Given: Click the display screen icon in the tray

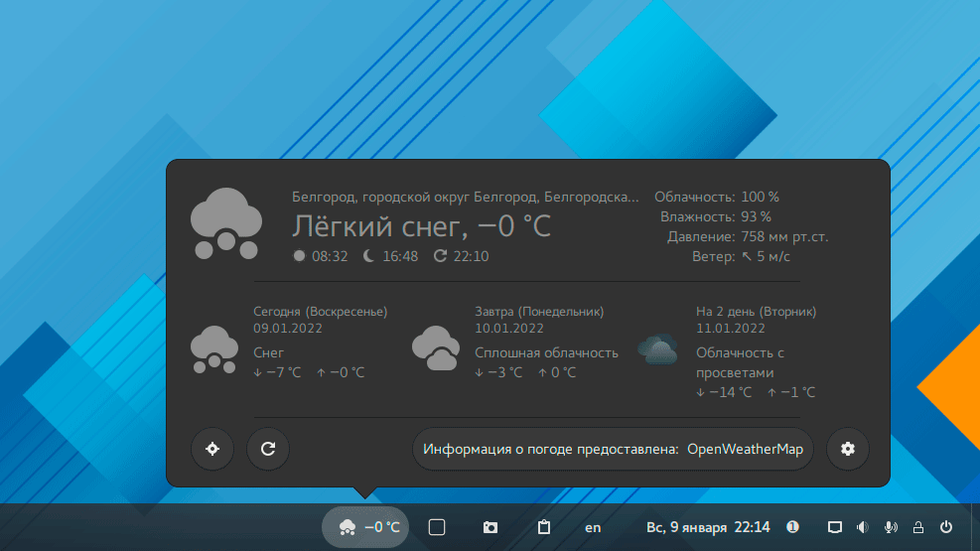Looking at the screenshot, I should pos(834,527).
